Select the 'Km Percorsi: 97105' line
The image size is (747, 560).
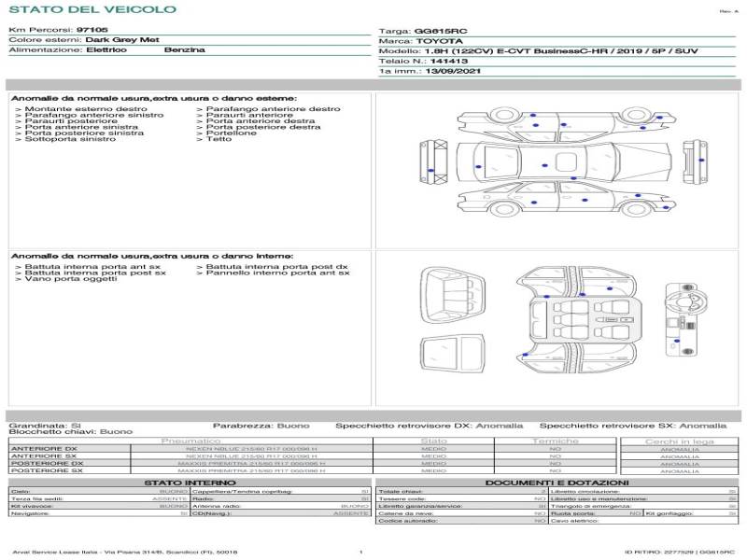coord(58,30)
